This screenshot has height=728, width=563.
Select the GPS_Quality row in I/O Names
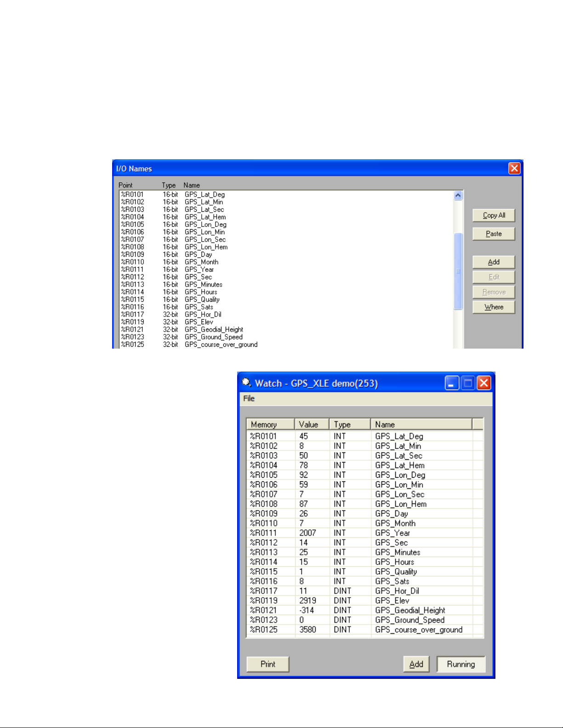click(x=286, y=299)
